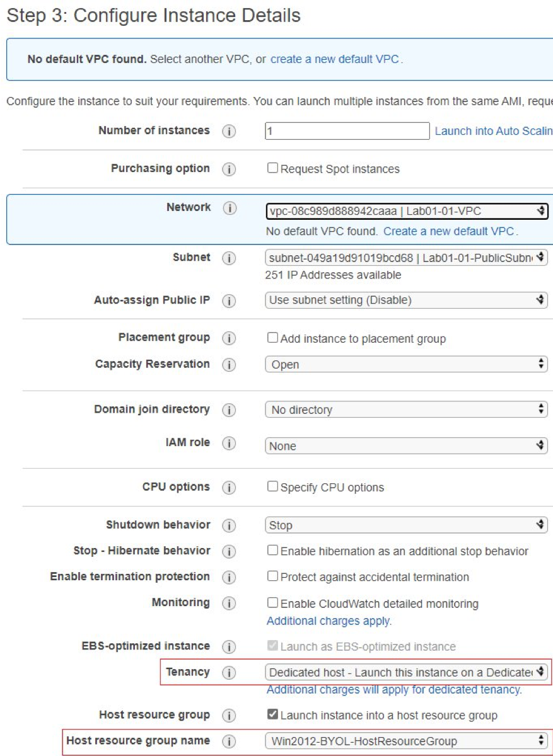
Task: Expand Host resource group name dropdown
Action: [x=407, y=741]
